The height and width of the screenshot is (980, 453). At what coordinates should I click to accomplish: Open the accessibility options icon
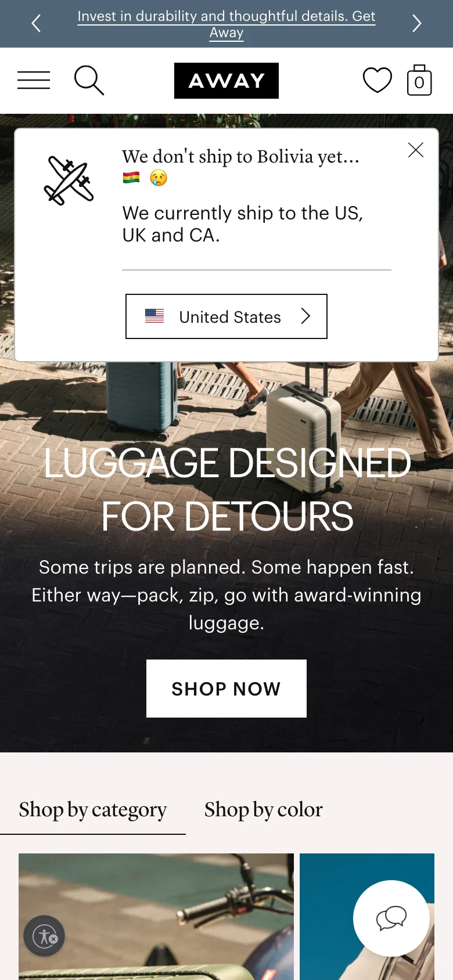(44, 936)
